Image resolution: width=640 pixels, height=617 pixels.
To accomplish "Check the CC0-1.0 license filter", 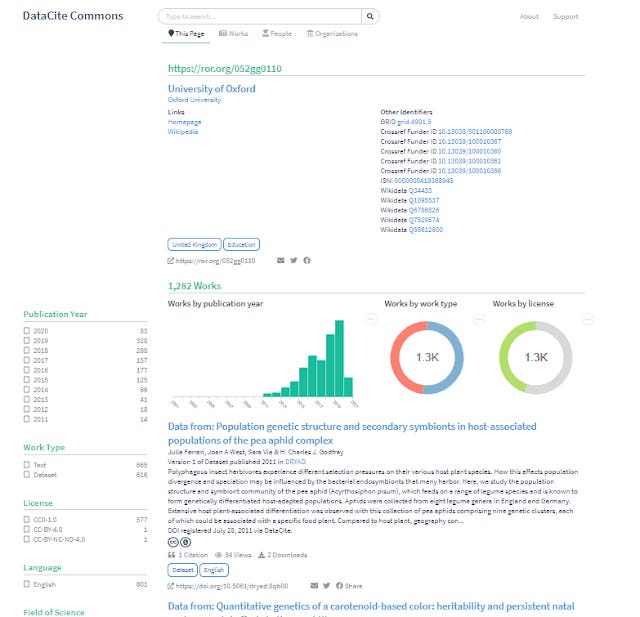I will pyautogui.click(x=27, y=519).
